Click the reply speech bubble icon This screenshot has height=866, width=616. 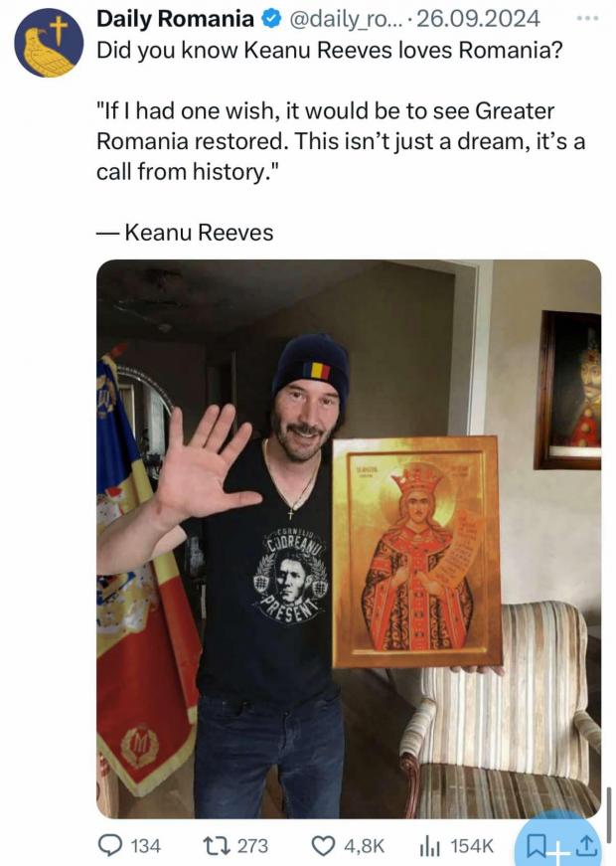[x=109, y=845]
